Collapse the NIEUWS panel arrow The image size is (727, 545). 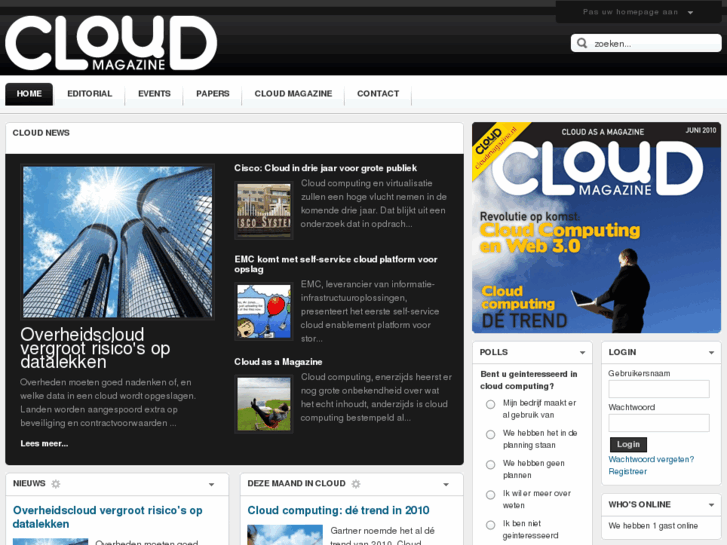pyautogui.click(x=211, y=485)
